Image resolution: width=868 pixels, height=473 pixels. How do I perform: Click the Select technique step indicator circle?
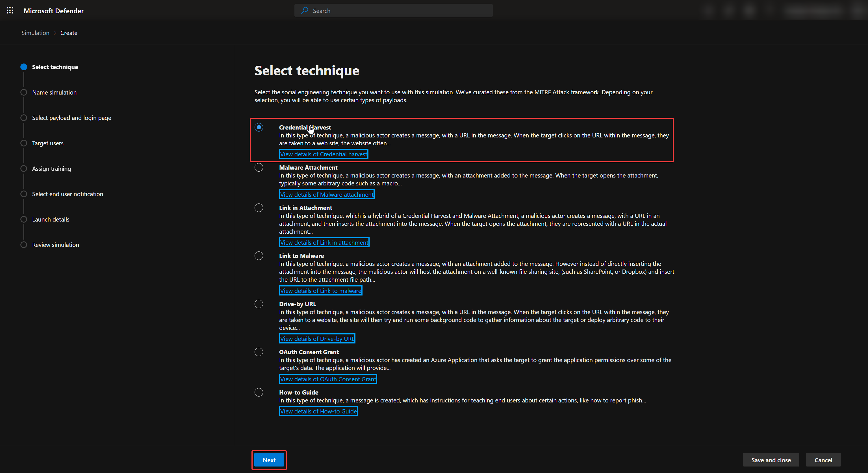click(x=23, y=67)
